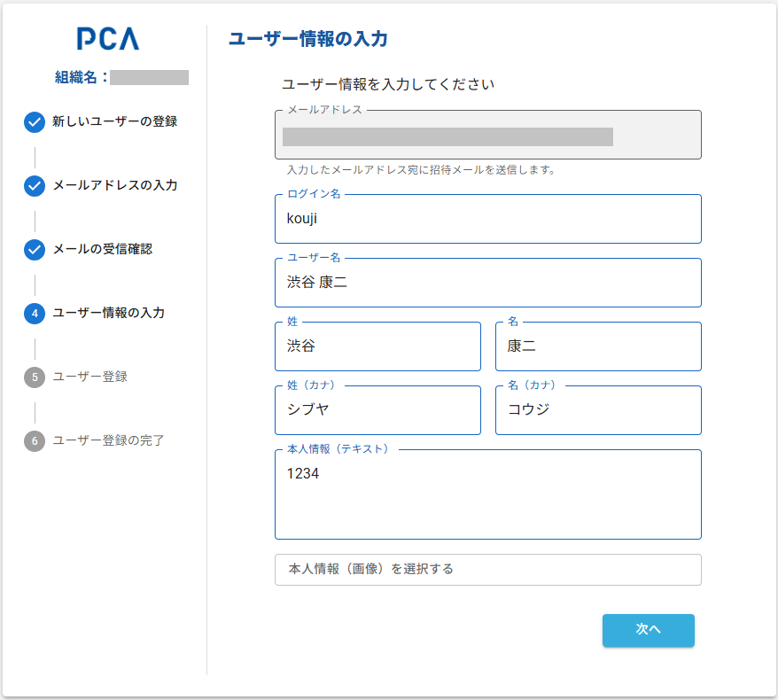Click the 名 field showing 康二
Image resolution: width=778 pixels, height=700 pixels.
coord(598,346)
